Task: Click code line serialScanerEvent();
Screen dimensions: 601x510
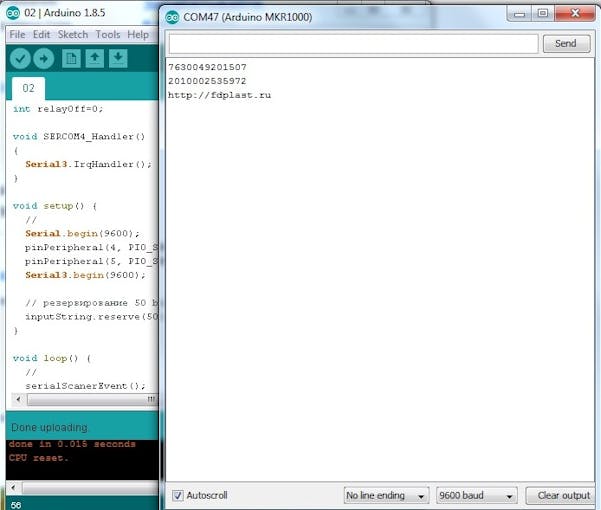Action: coord(85,386)
